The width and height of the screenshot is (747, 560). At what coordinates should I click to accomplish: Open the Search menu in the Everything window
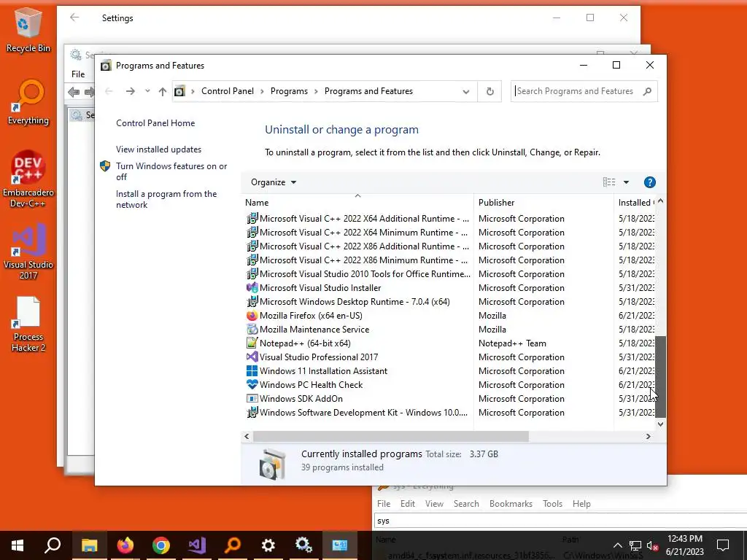tap(466, 504)
